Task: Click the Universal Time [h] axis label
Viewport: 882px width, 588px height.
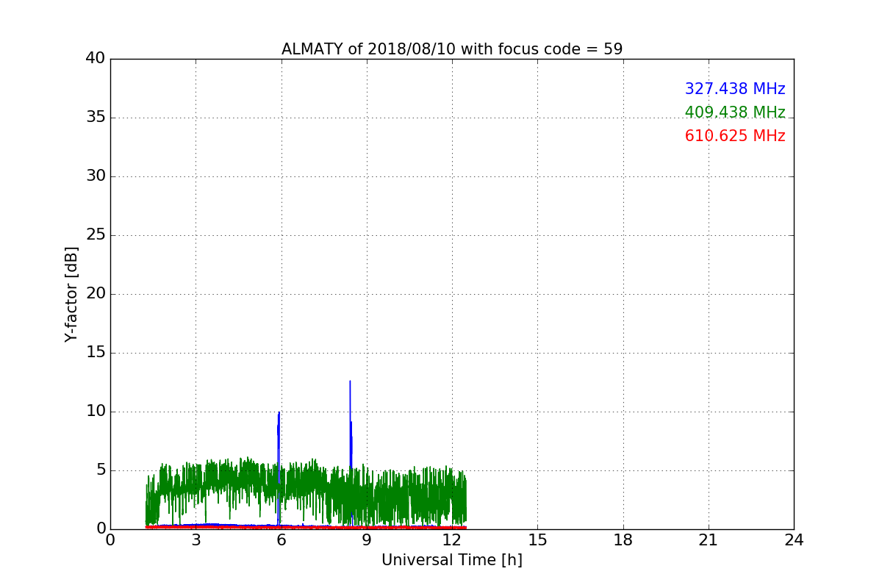Action: tap(452, 560)
